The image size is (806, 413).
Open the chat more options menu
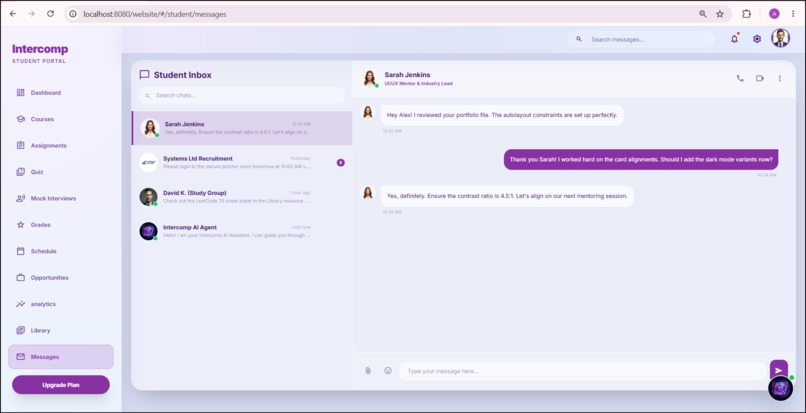pyautogui.click(x=779, y=78)
